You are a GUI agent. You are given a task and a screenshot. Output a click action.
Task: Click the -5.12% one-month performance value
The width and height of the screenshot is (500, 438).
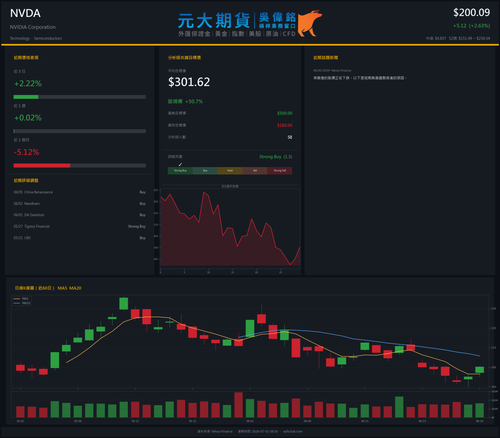pyautogui.click(x=27, y=152)
